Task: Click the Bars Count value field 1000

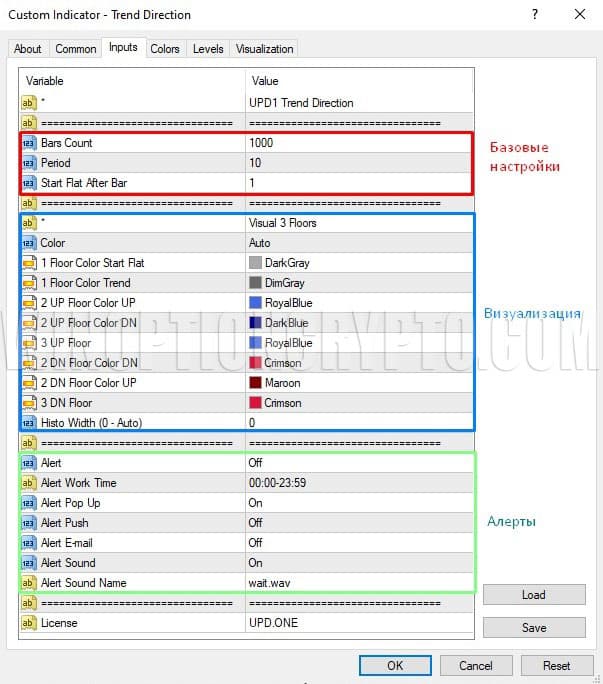Action: click(x=358, y=143)
